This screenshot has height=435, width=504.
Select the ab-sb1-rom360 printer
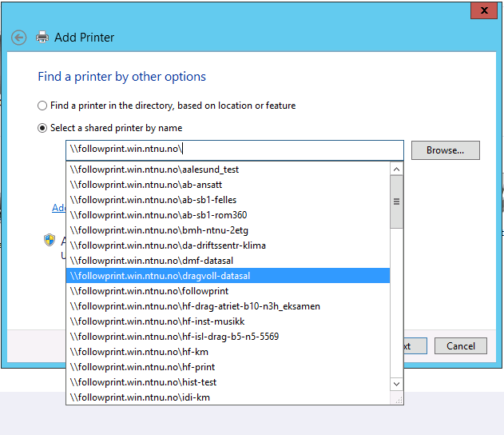pos(228,215)
